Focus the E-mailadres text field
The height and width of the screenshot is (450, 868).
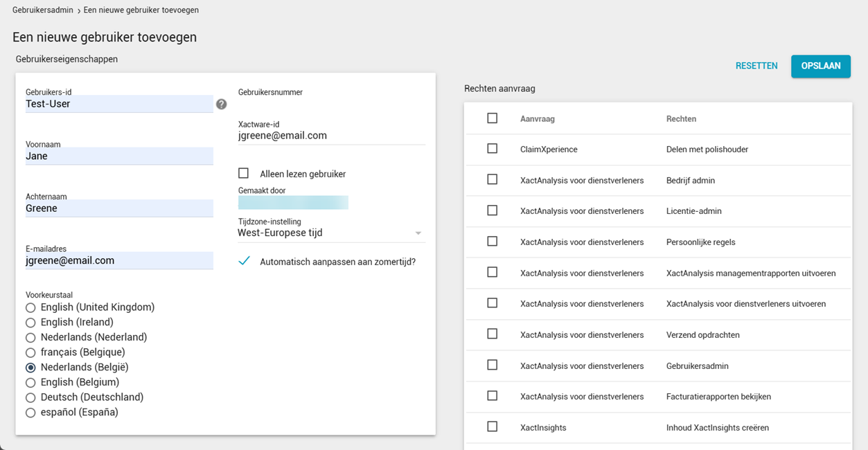pyautogui.click(x=118, y=261)
